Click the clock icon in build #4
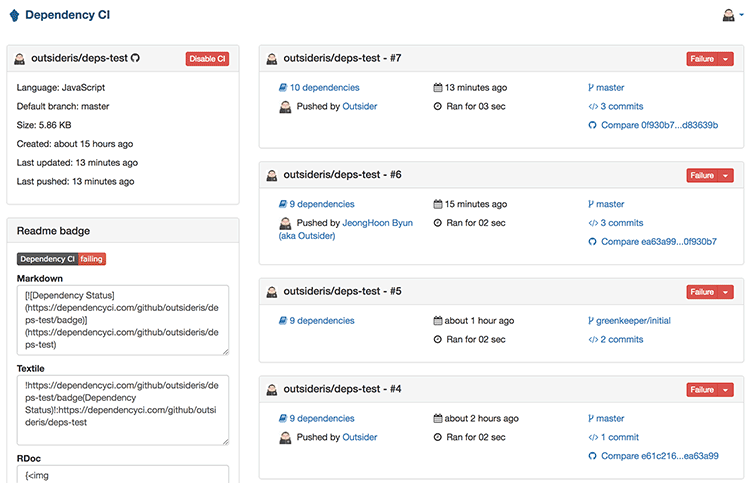This screenshot has width=750, height=483. point(437,437)
